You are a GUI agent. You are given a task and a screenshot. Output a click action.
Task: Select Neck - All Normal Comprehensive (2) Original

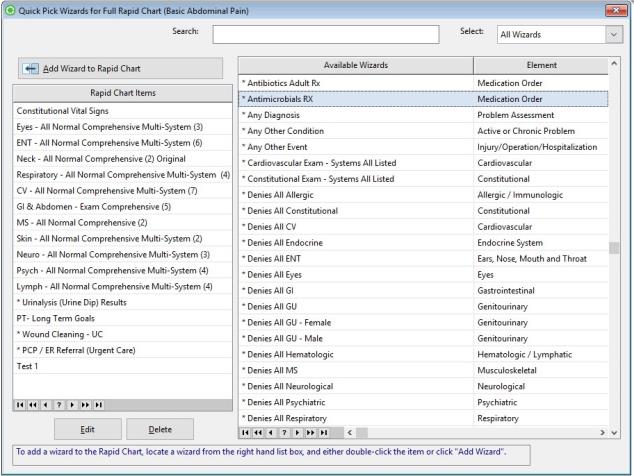(123, 159)
